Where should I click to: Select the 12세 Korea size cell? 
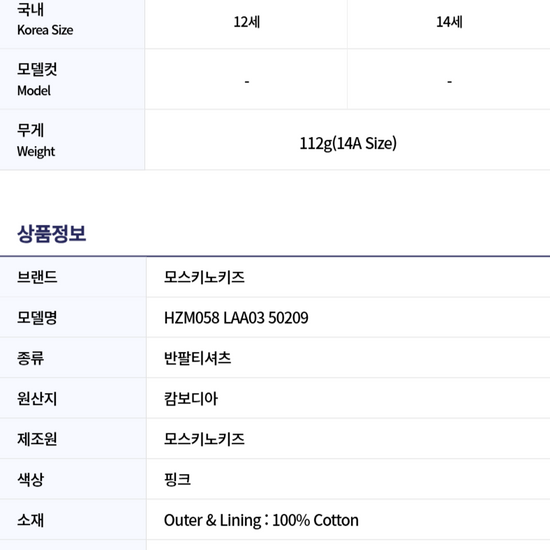tap(247, 22)
